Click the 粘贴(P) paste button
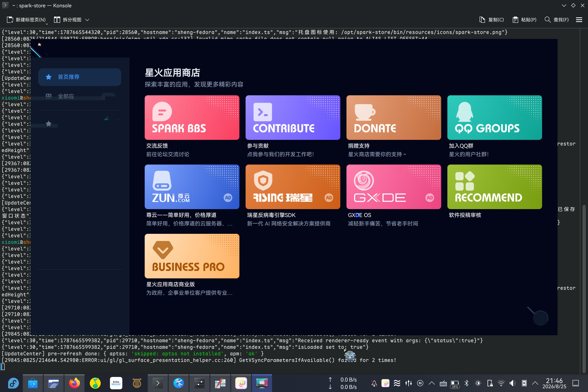 [x=525, y=20]
